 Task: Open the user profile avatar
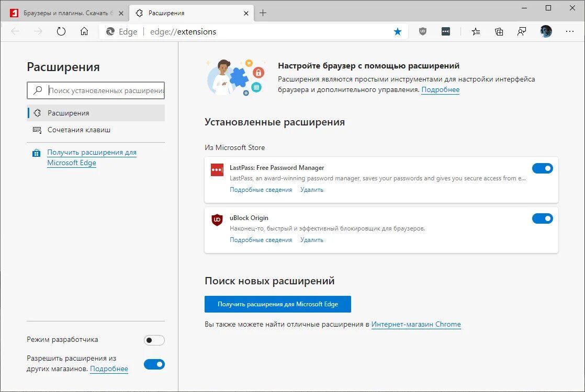(x=546, y=31)
